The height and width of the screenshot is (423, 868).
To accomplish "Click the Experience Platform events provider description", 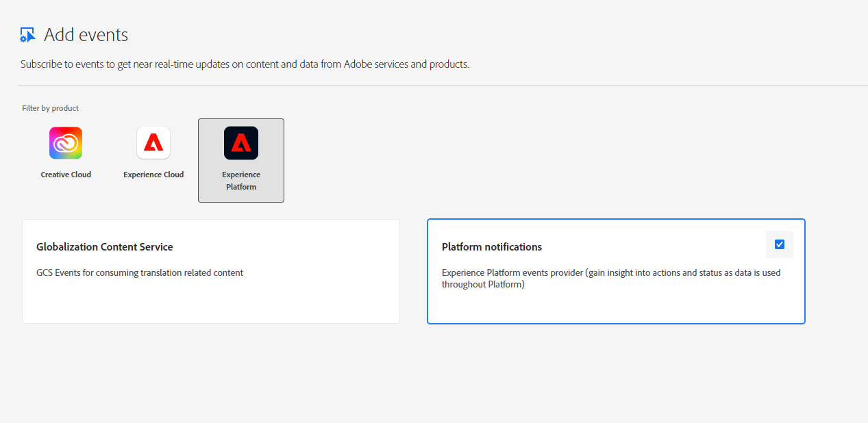I will (611, 279).
